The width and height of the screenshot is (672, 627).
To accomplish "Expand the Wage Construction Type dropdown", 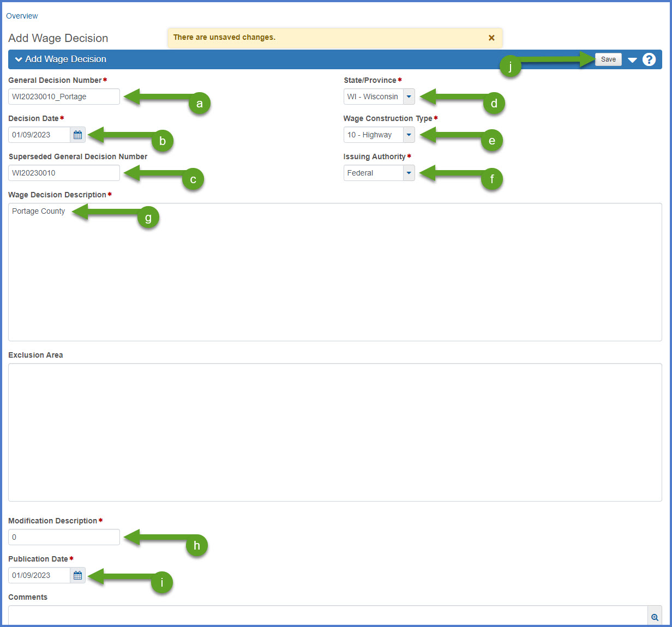I will 409,135.
